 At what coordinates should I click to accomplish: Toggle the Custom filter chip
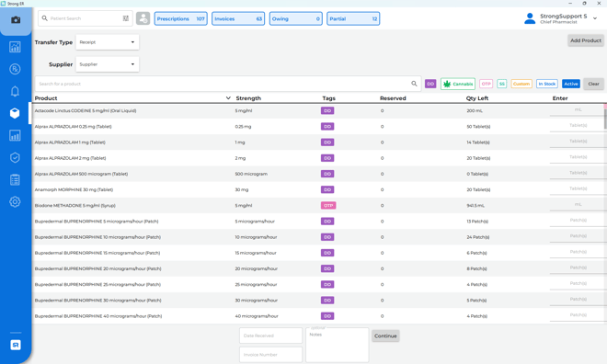tap(521, 84)
